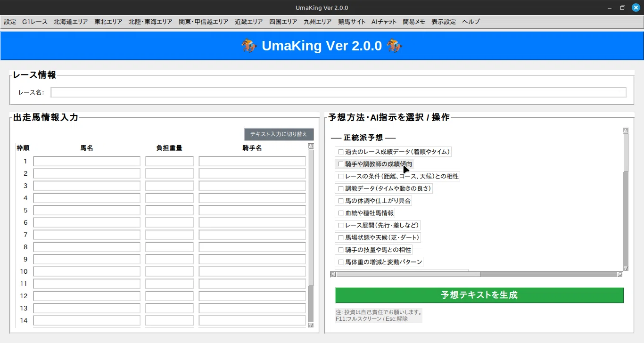Open the 簡易メモ menu
644x343 pixels.
point(414,22)
